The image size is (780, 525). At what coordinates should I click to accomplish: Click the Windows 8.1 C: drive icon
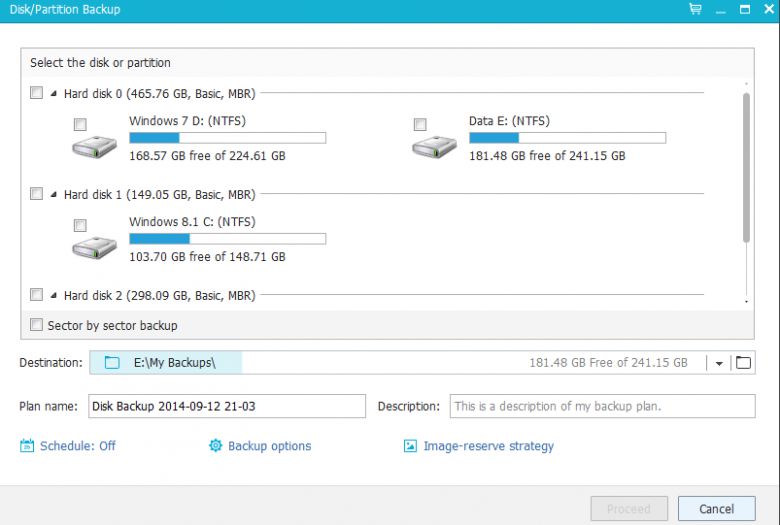click(94, 247)
